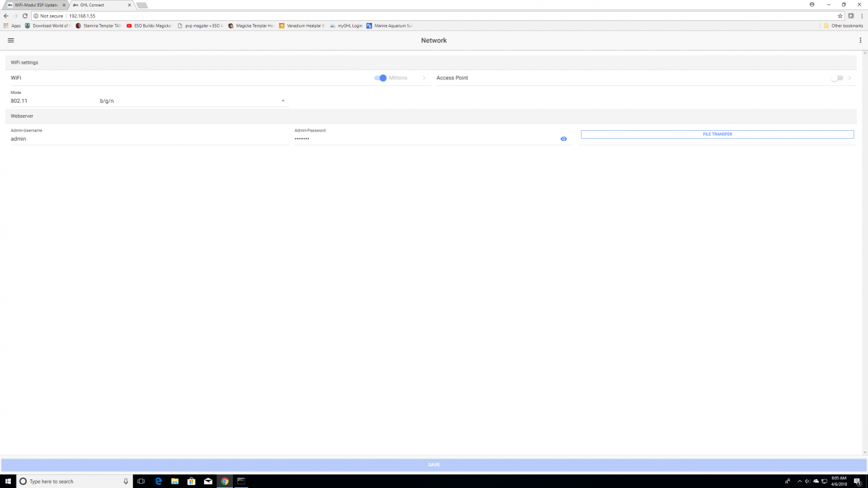Open the Chrome profile icon
This screenshot has height=488, width=868.
812,4
